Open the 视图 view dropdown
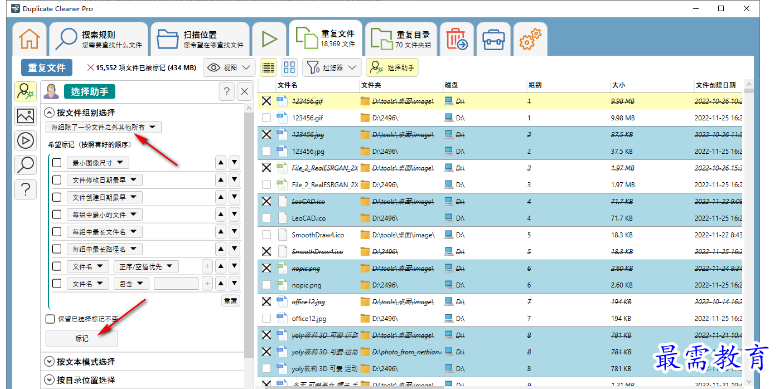The height and width of the screenshot is (389, 777). tap(229, 67)
